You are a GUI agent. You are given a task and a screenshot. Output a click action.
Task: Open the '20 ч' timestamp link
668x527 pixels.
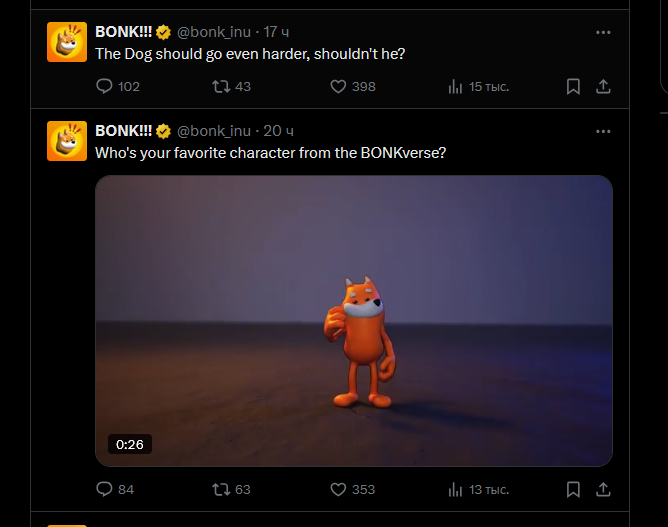tap(278, 131)
